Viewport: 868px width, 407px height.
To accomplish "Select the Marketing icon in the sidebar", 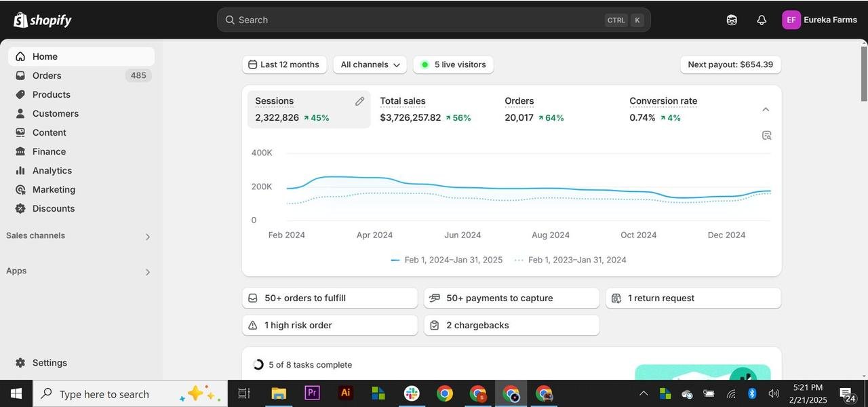I will (x=20, y=189).
